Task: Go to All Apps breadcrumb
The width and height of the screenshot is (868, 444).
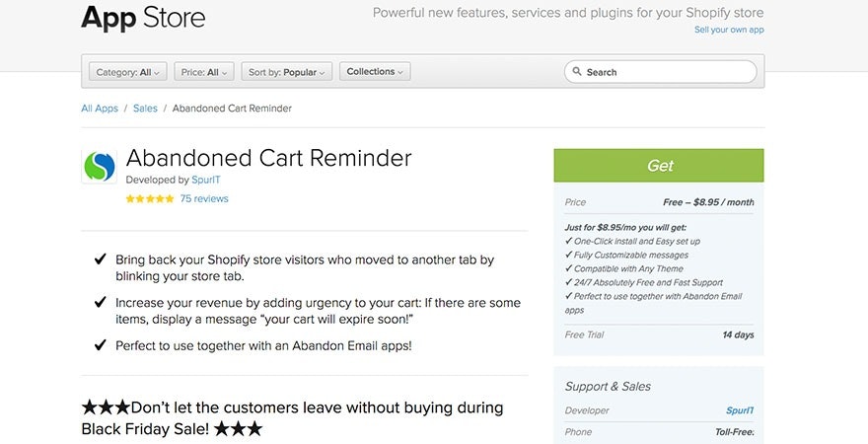Action: [100, 109]
